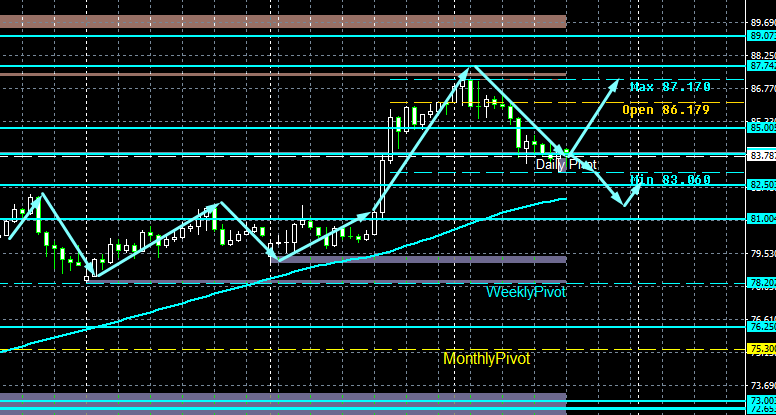Viewport: 776px width, 415px height.
Task: Click the 'Max 87.170' chart label
Action: pyautogui.click(x=670, y=87)
